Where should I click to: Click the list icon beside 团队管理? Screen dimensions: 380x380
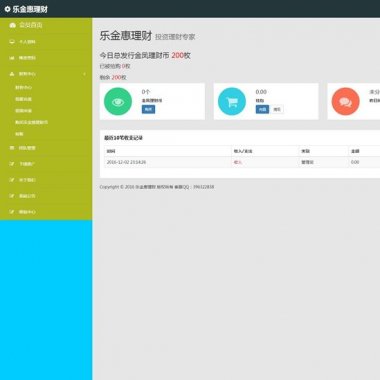tap(12, 148)
